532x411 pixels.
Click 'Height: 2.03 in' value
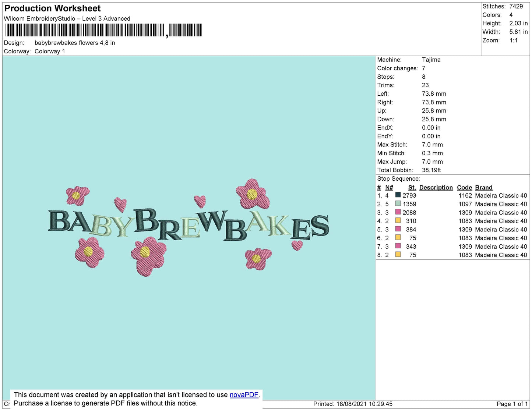point(518,23)
